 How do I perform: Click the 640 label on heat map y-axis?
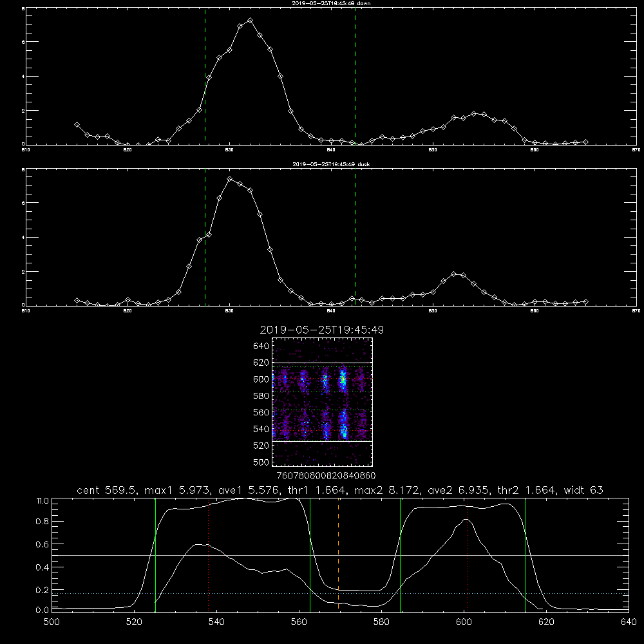[x=261, y=346]
